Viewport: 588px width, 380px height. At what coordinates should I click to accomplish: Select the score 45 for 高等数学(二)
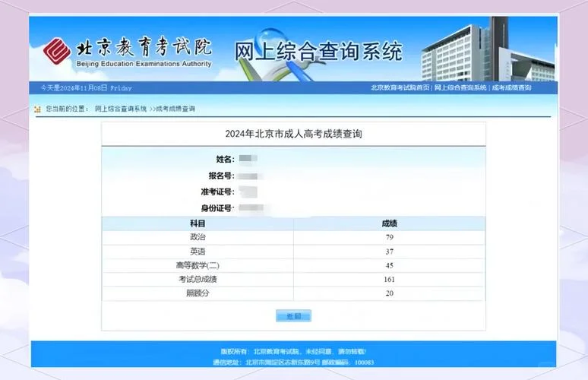[389, 265]
